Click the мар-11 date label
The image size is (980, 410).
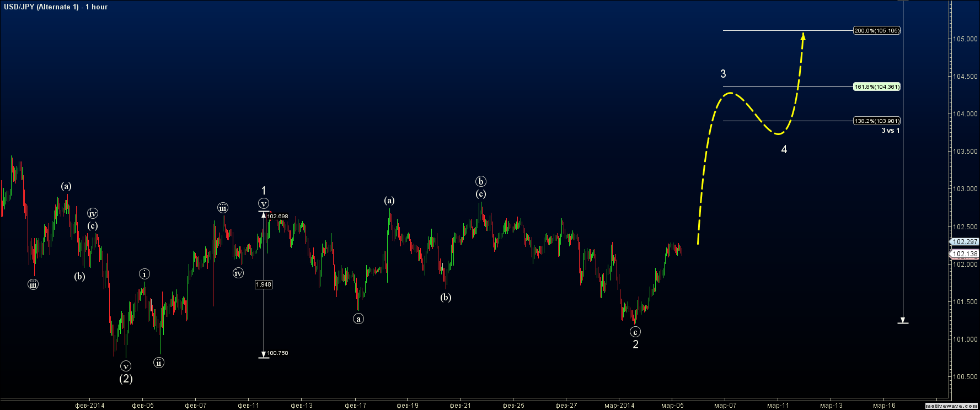point(778,406)
